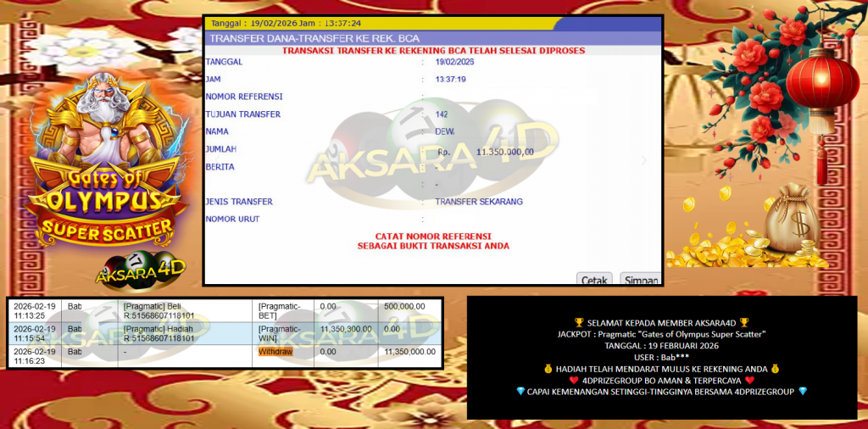Click the recipient name DEW
This screenshot has width=868, height=429.
[444, 131]
